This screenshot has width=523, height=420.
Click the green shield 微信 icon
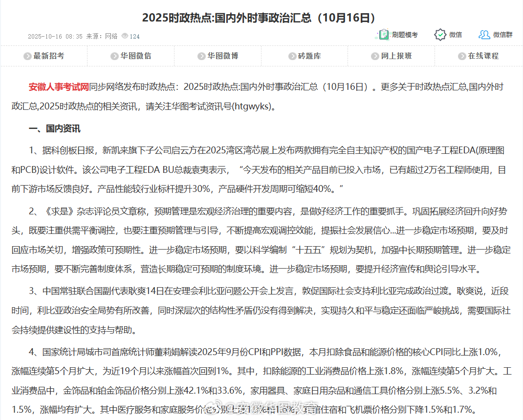click(440, 35)
